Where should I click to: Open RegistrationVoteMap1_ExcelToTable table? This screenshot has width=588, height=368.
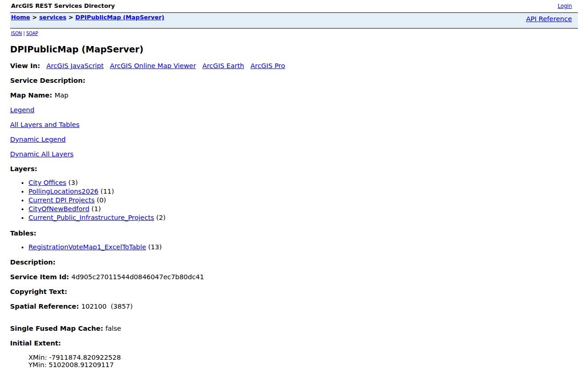click(x=87, y=247)
